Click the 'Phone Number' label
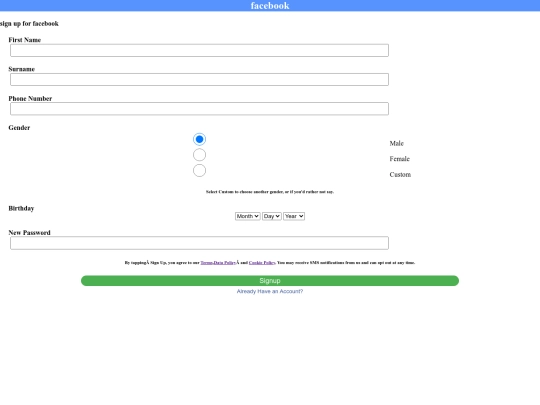Viewport: 540px width, 405px height. (x=30, y=98)
